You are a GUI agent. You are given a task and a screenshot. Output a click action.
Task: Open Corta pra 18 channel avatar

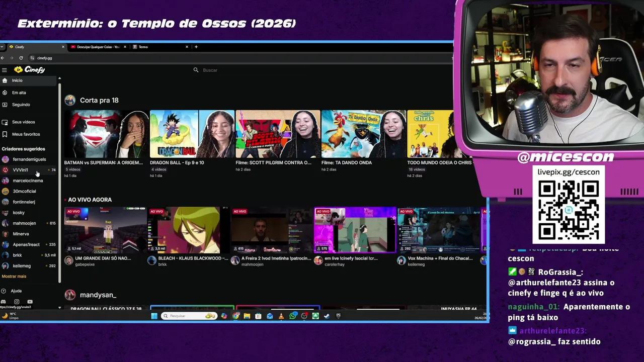(70, 100)
